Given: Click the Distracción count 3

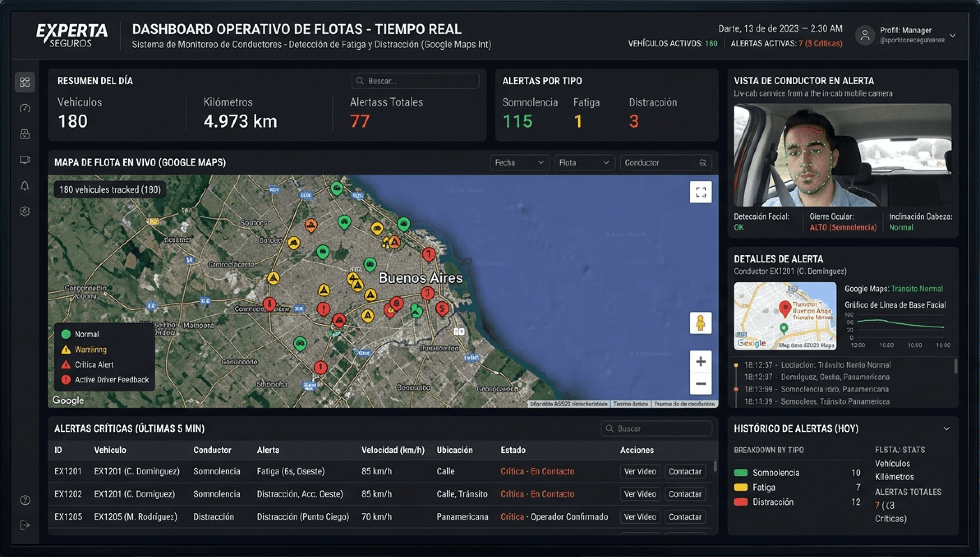Looking at the screenshot, I should [x=634, y=121].
